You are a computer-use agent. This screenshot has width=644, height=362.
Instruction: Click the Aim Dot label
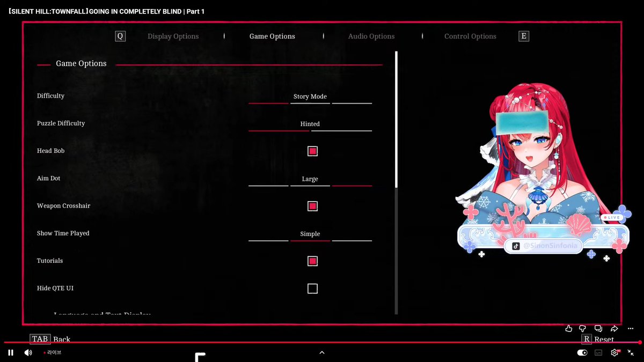click(48, 178)
